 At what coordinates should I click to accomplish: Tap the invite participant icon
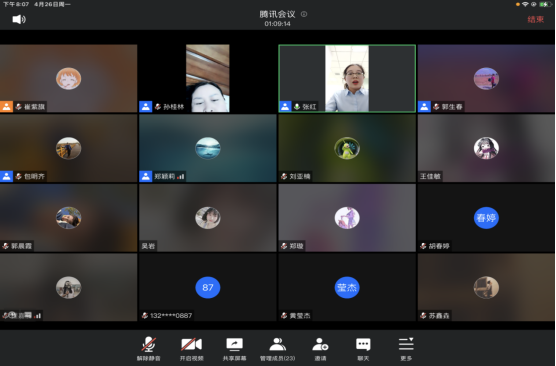[x=320, y=349]
